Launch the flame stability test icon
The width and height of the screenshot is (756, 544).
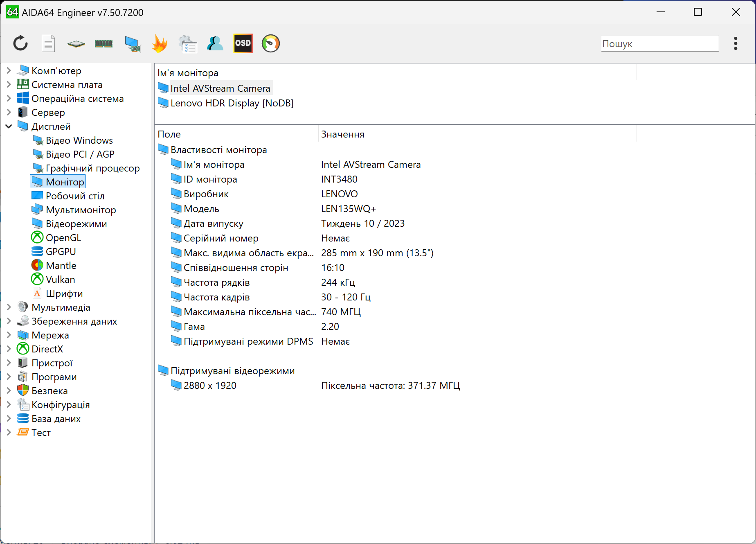tap(160, 43)
